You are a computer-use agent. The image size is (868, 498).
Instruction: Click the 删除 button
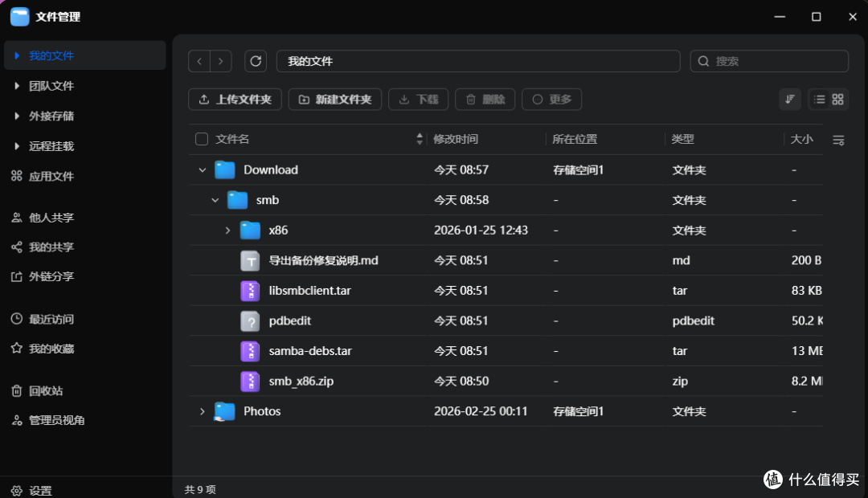(485, 99)
